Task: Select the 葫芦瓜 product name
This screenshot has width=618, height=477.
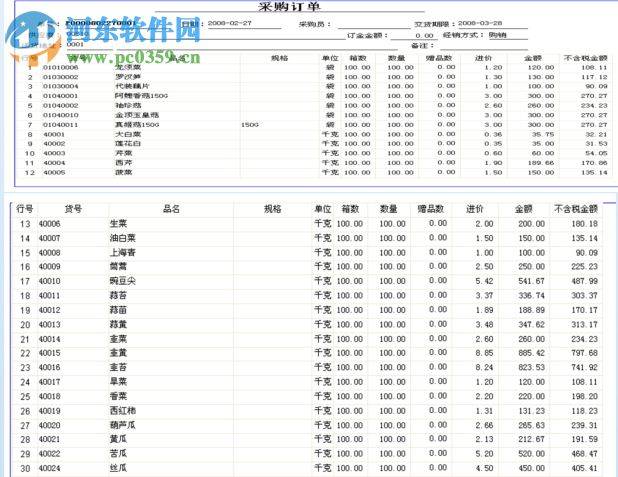Action: [x=123, y=425]
